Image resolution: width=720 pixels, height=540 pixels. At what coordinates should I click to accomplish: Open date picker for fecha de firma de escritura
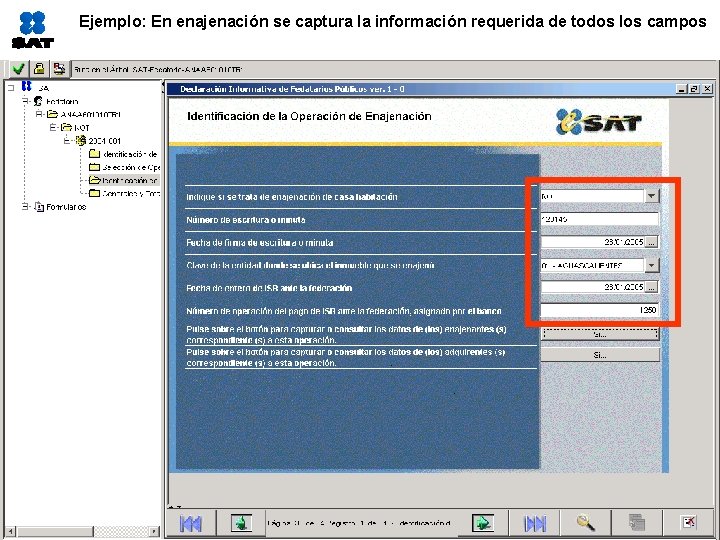point(651,242)
